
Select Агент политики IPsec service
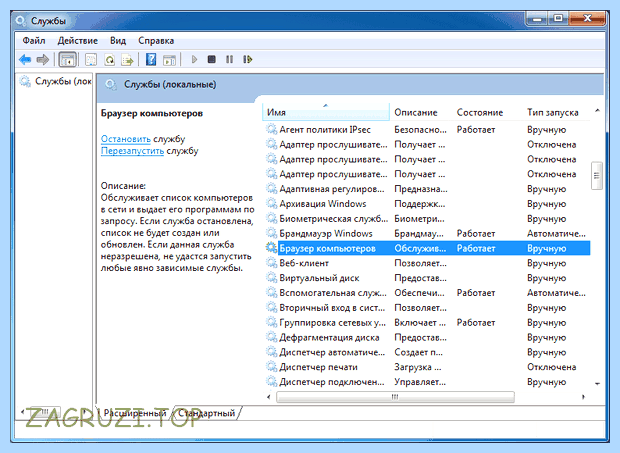(x=428, y=129)
